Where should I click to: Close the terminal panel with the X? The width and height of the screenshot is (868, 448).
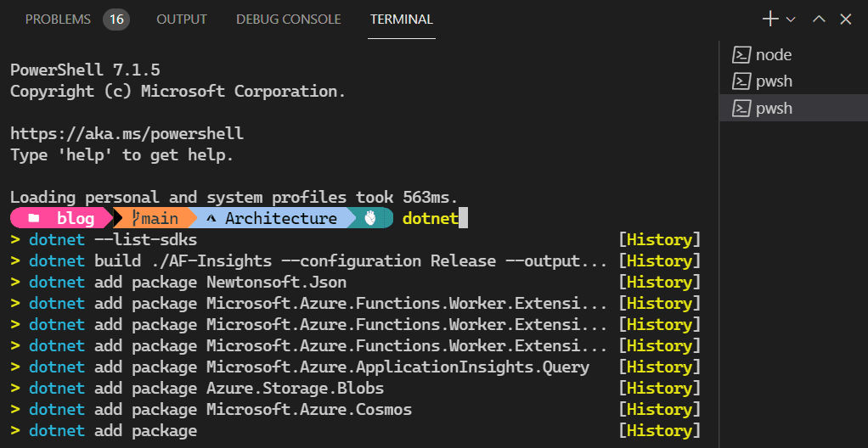845,20
